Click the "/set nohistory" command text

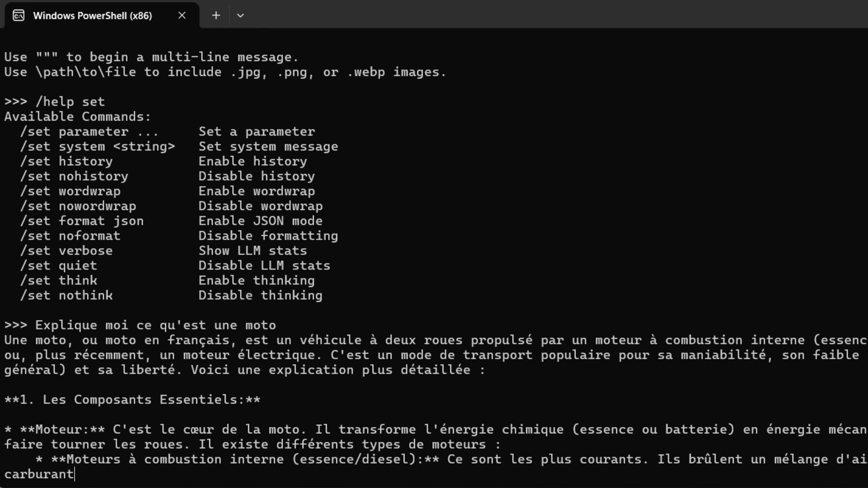tap(74, 176)
